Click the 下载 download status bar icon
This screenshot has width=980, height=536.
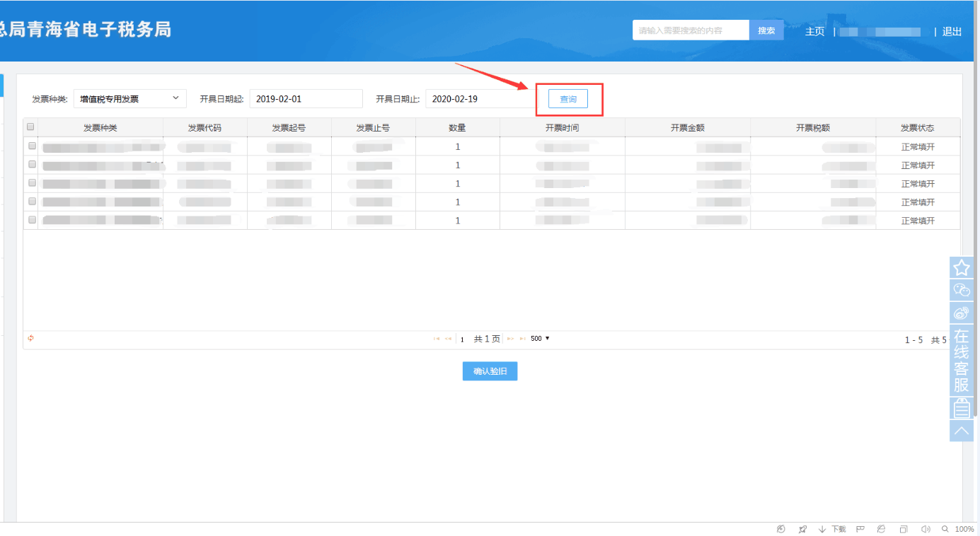tap(832, 529)
